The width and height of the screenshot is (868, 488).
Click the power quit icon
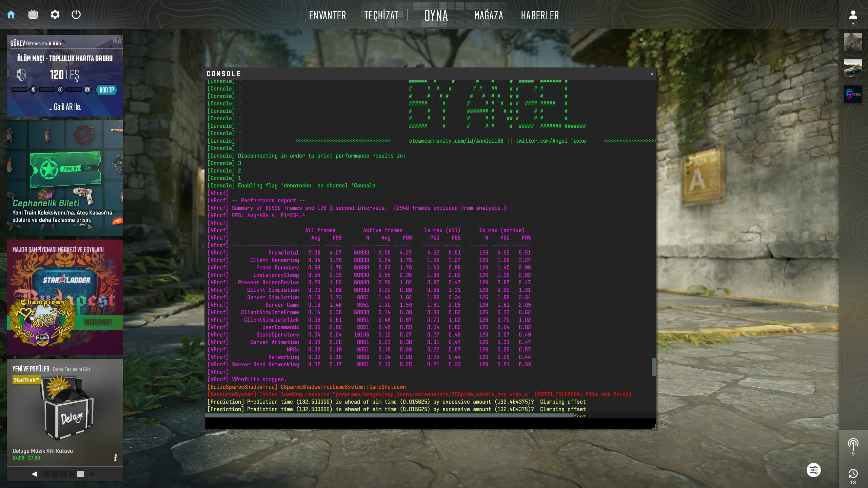pyautogui.click(x=76, y=15)
